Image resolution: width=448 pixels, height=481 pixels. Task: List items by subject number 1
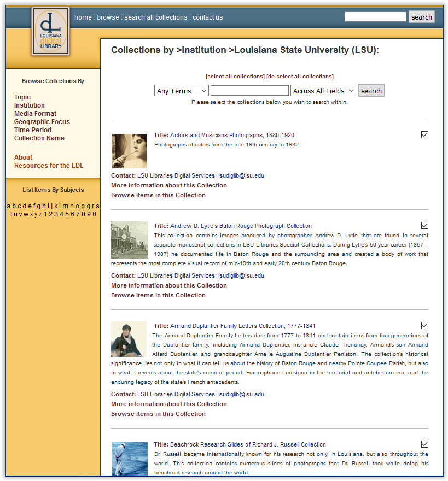coord(45,214)
